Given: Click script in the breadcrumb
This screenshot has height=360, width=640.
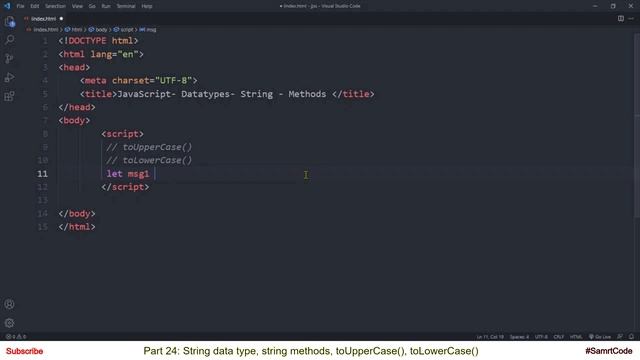Looking at the screenshot, I should point(127,30).
